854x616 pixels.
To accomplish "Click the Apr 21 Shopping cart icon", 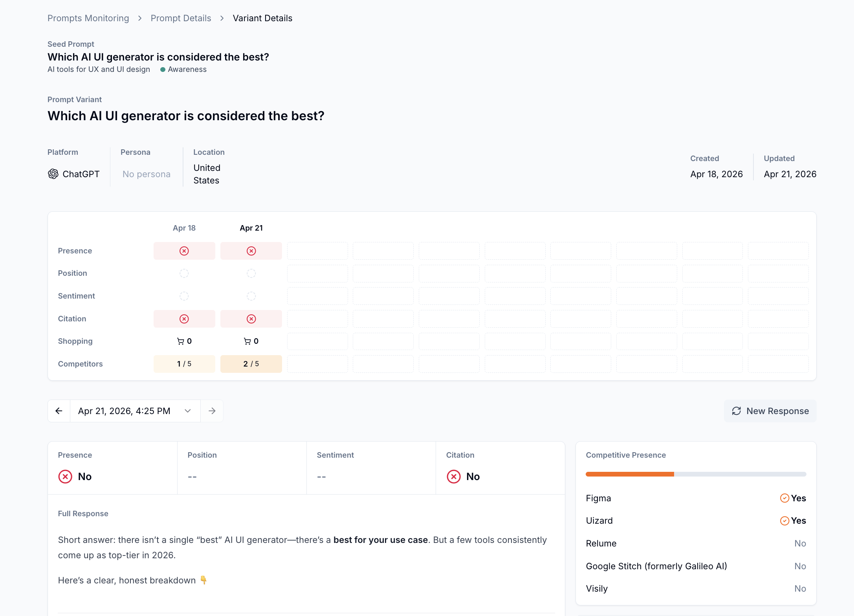I will point(247,341).
